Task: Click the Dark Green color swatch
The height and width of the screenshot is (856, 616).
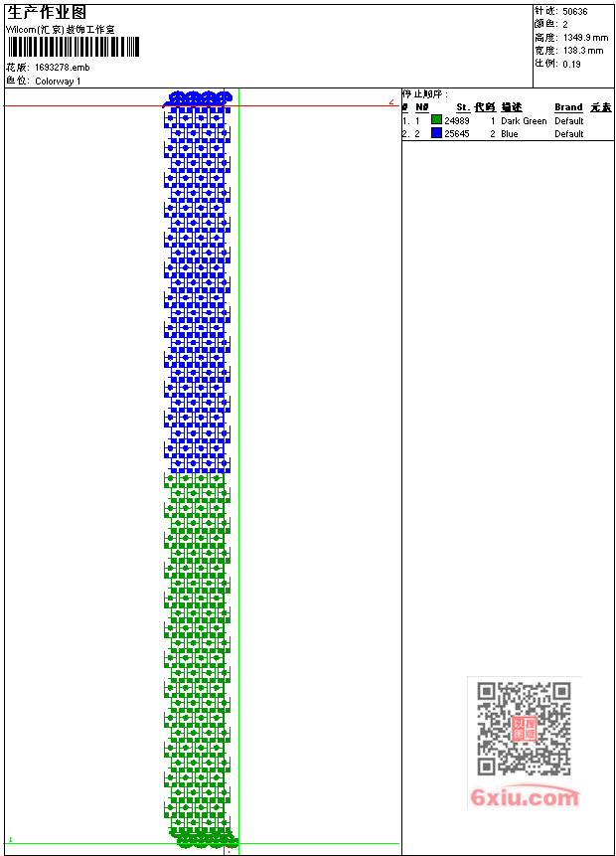Action: pos(436,119)
